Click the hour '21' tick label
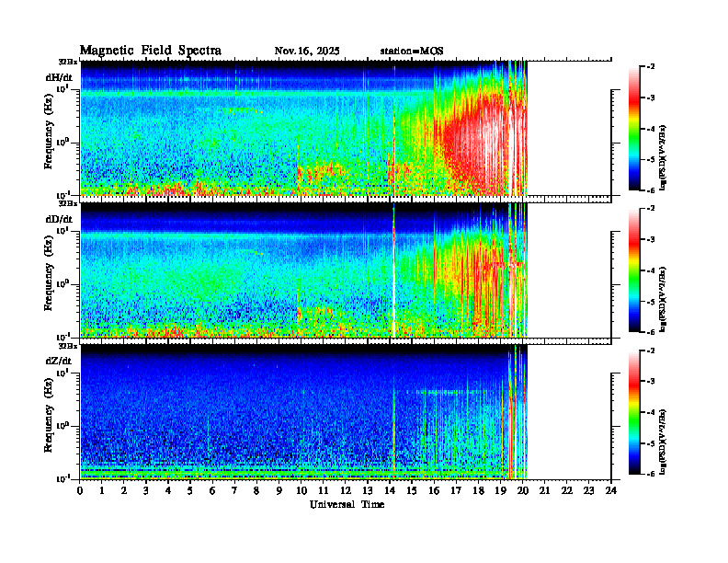Viewport: 728px width, 563px height. click(544, 491)
